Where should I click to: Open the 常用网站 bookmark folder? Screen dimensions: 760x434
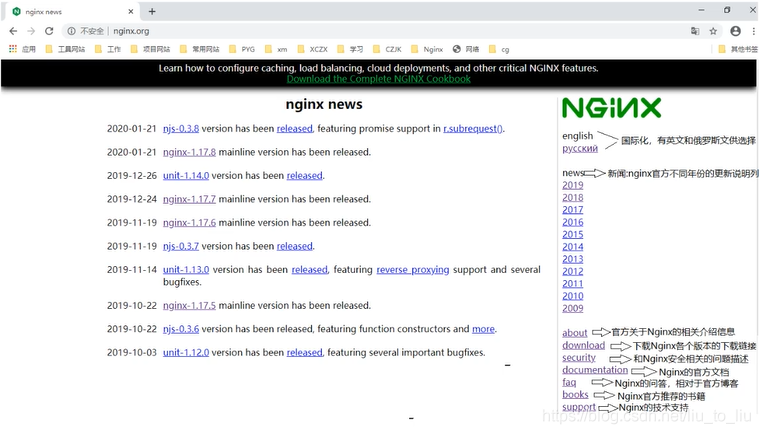tap(199, 49)
